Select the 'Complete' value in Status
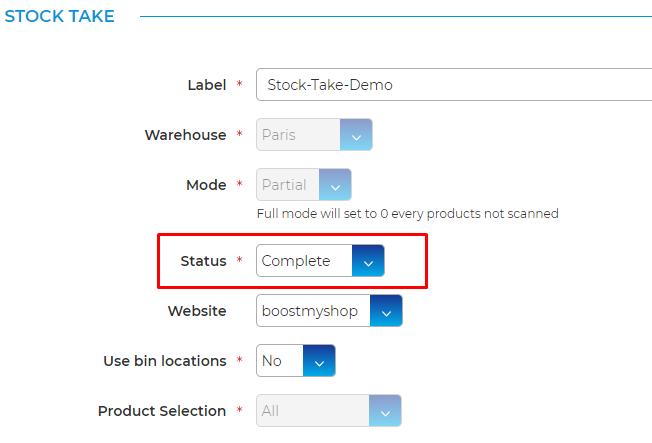The height and width of the screenshot is (443, 652). click(296, 261)
